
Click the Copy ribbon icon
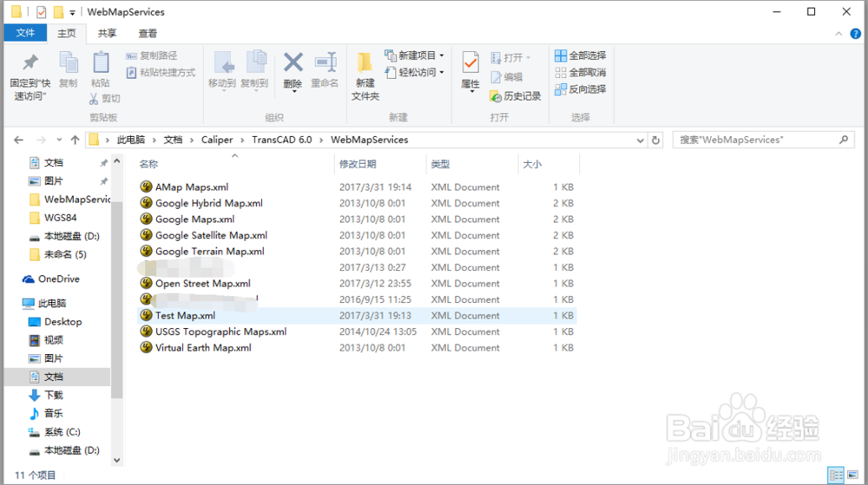[69, 62]
